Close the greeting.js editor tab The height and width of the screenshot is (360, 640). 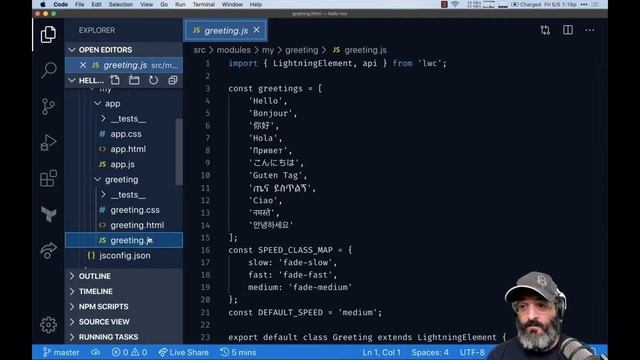point(256,30)
